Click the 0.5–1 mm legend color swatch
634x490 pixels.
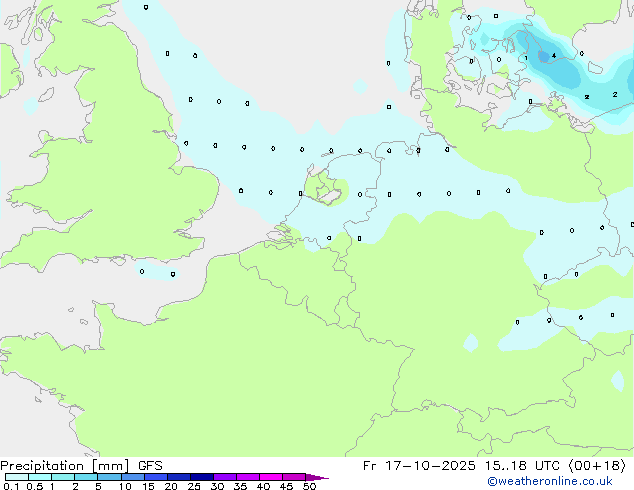pos(40,477)
